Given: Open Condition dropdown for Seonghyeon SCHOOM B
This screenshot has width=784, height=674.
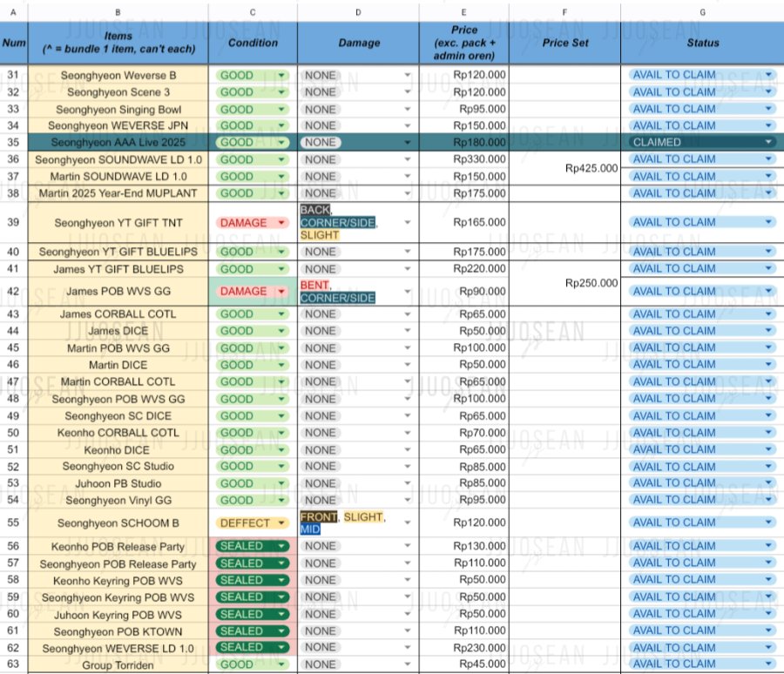Looking at the screenshot, I should [x=253, y=523].
